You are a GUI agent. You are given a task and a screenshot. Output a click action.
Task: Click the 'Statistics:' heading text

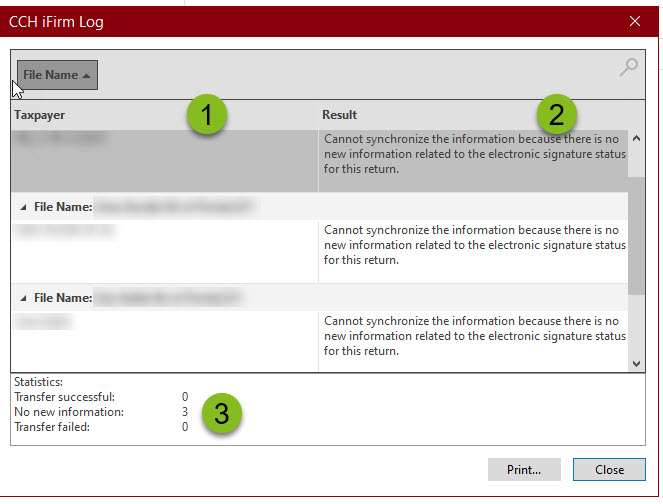[x=38, y=382]
